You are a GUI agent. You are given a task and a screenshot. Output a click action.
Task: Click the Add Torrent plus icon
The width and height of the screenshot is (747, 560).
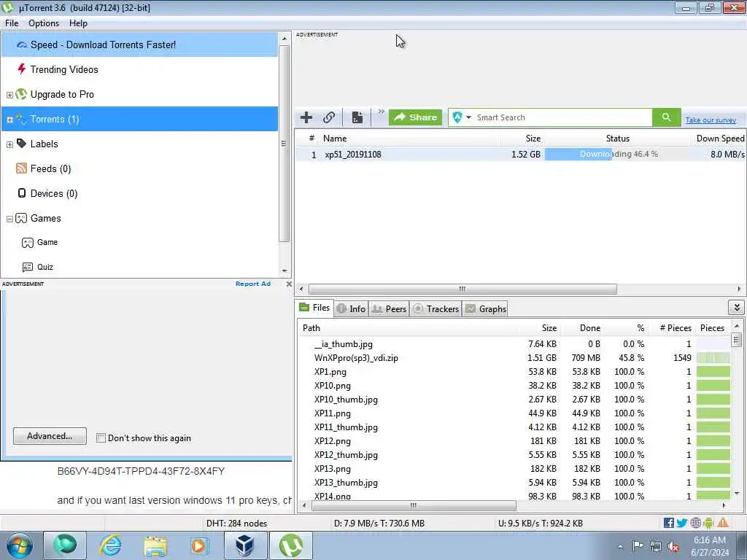306,117
